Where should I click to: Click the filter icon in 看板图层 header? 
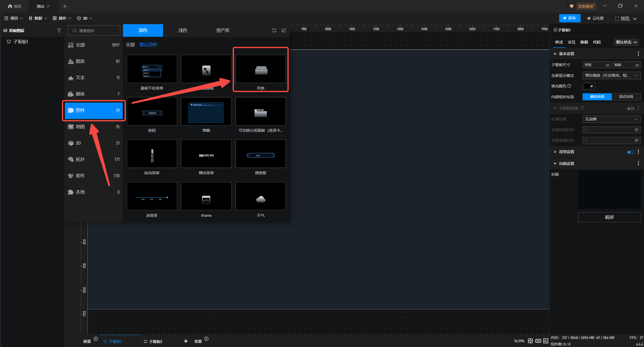[59, 30]
